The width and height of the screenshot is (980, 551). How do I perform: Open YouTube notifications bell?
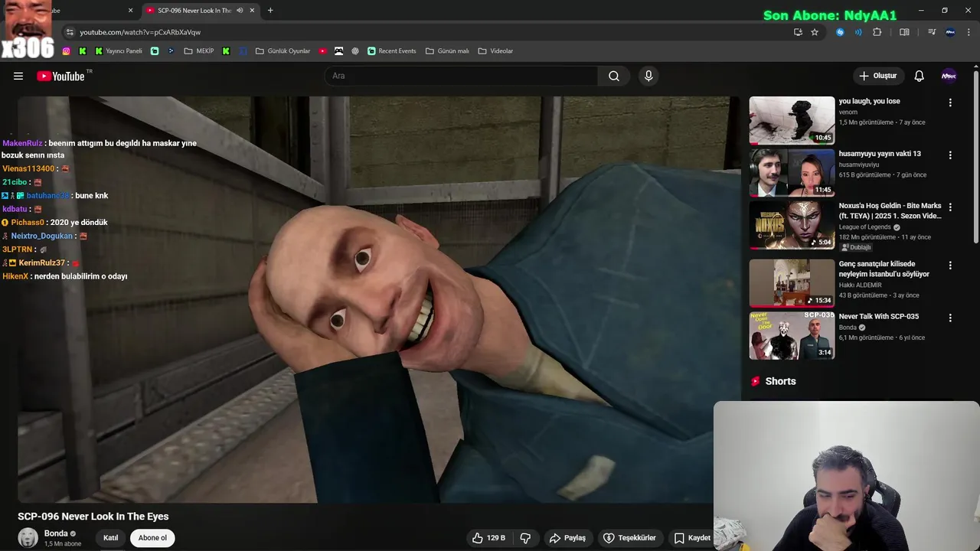(920, 76)
